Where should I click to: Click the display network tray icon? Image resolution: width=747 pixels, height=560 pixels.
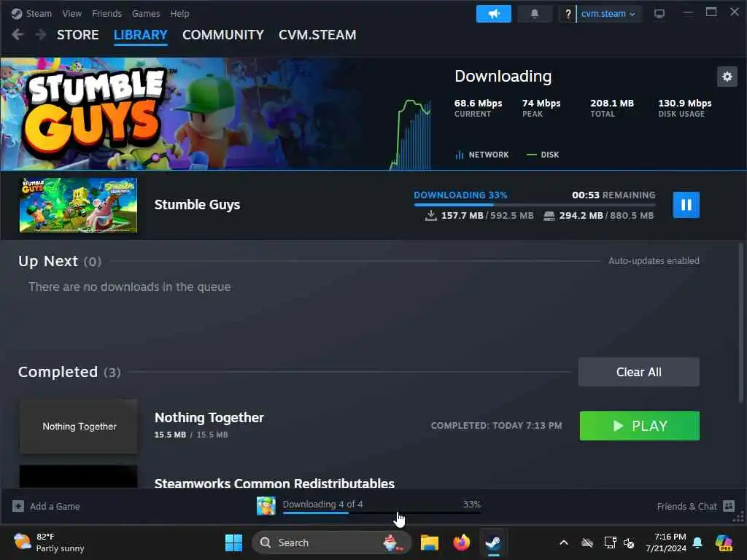[610, 542]
